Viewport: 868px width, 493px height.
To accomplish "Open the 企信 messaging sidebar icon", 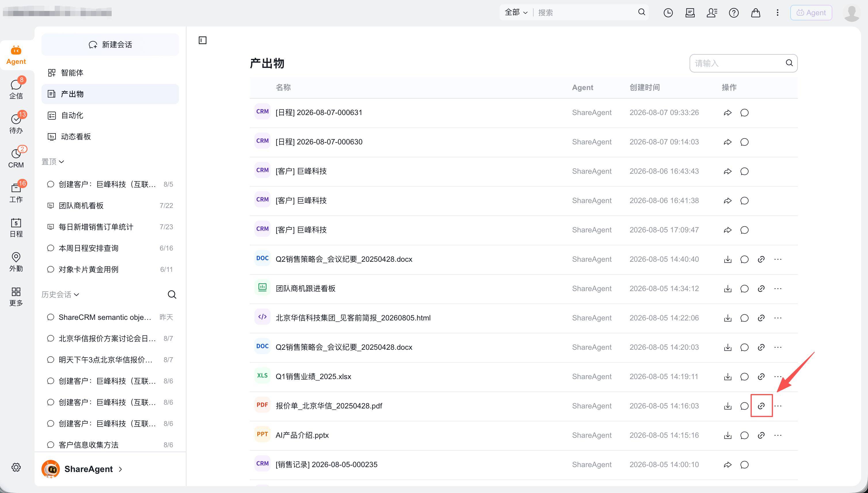I will coord(16,88).
